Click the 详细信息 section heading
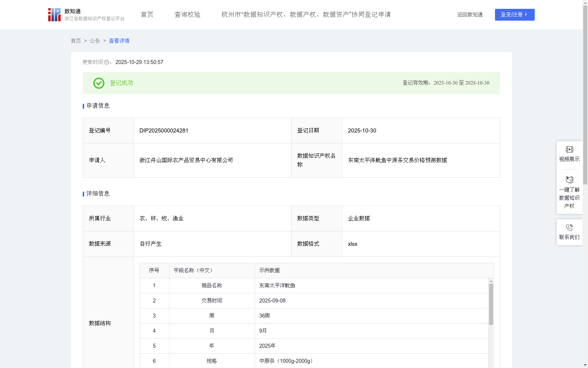The width and height of the screenshot is (588, 368). tap(98, 194)
